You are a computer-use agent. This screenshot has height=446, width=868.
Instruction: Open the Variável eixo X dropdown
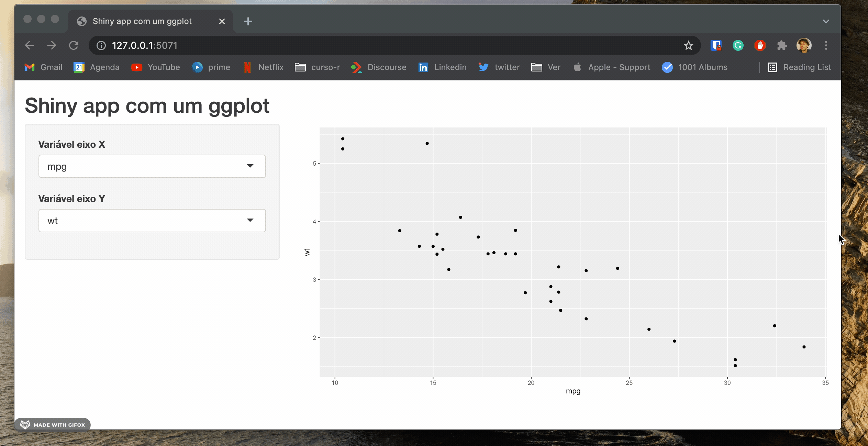(152, 166)
